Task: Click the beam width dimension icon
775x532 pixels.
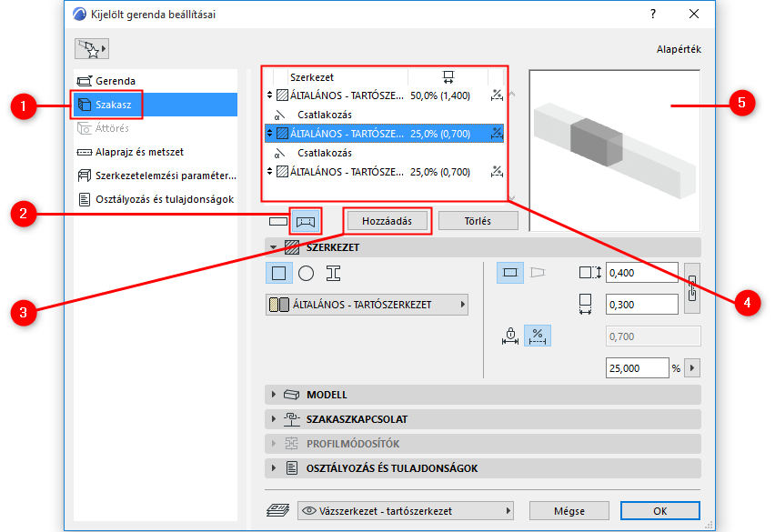Action: pyautogui.click(x=585, y=305)
